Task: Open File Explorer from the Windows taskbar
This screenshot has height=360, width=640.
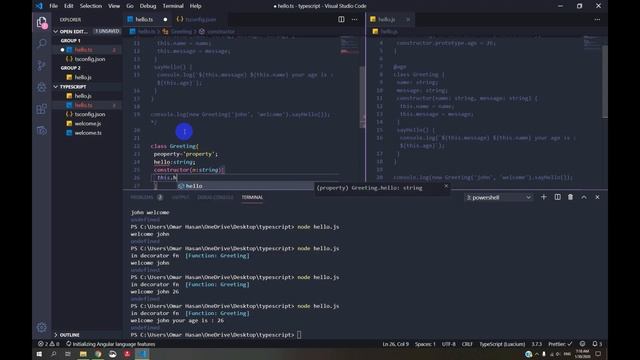Action: coord(83,354)
